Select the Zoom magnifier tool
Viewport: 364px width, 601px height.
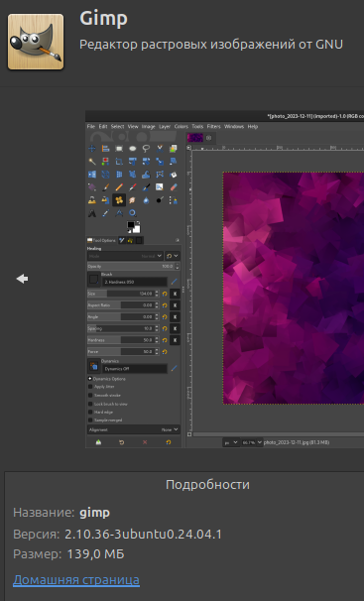pyautogui.click(x=133, y=213)
